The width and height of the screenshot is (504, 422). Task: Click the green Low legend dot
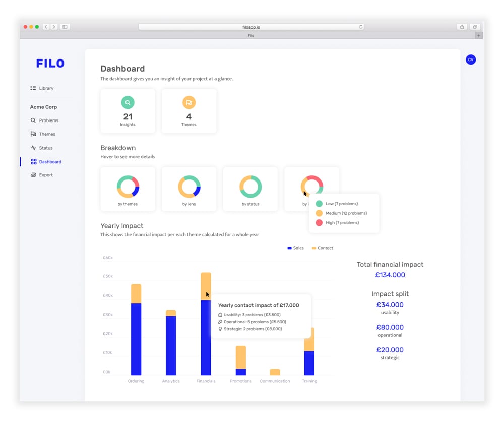click(319, 204)
